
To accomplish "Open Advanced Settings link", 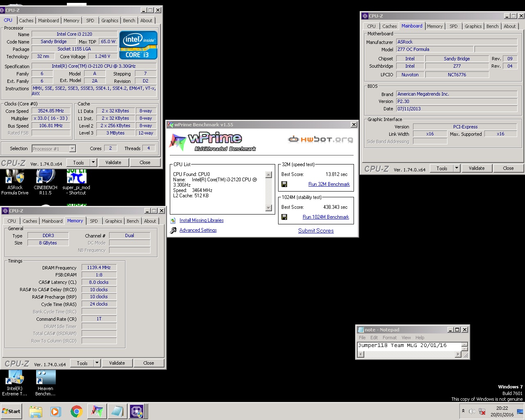I will (198, 230).
